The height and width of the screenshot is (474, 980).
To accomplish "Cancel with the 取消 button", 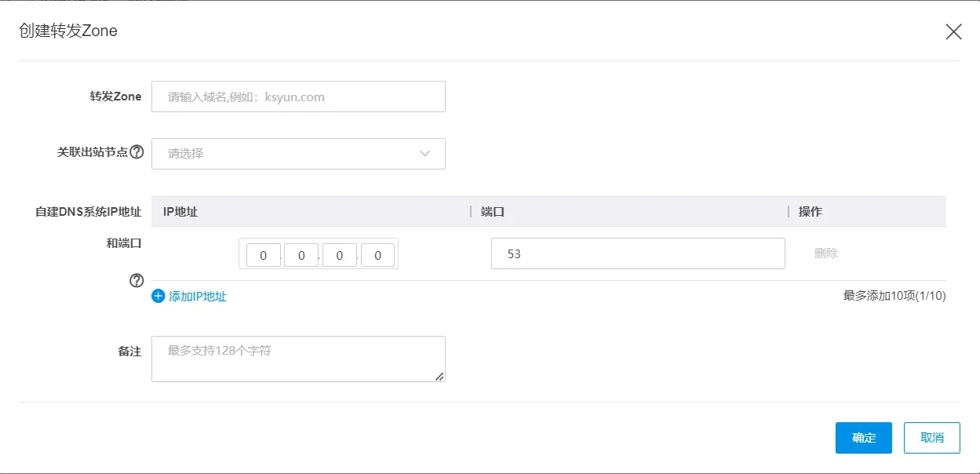I will (931, 438).
